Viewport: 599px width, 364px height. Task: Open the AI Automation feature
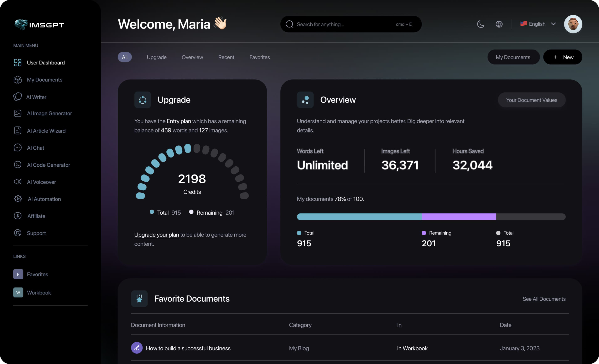(44, 199)
